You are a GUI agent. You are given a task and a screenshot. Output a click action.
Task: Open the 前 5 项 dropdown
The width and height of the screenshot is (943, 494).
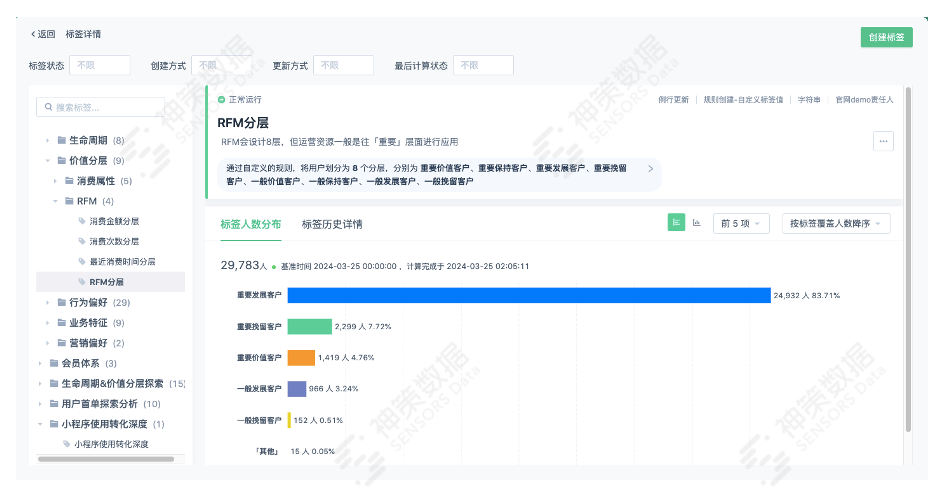tap(741, 223)
